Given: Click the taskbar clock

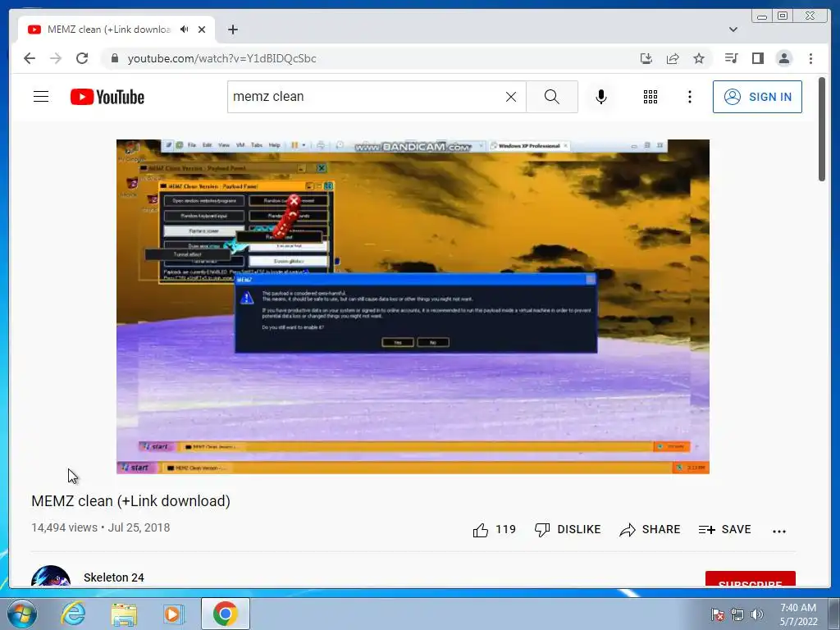Looking at the screenshot, I should pyautogui.click(x=798, y=614).
